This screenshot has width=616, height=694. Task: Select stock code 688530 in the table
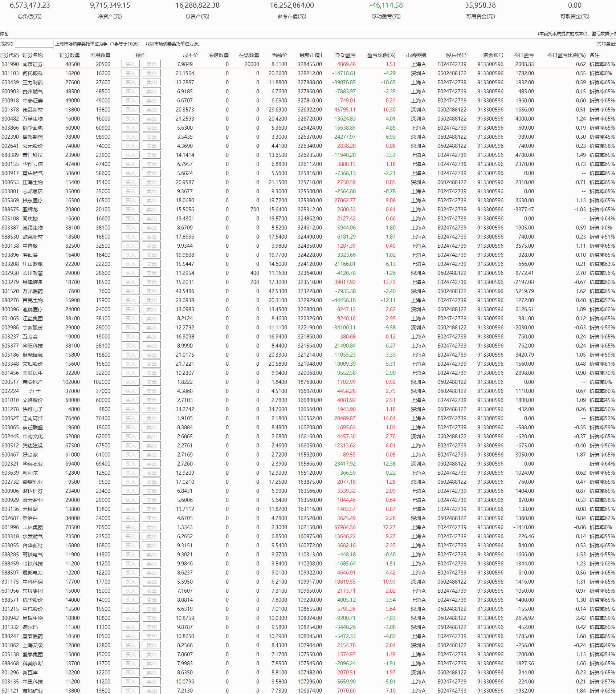(x=10, y=237)
